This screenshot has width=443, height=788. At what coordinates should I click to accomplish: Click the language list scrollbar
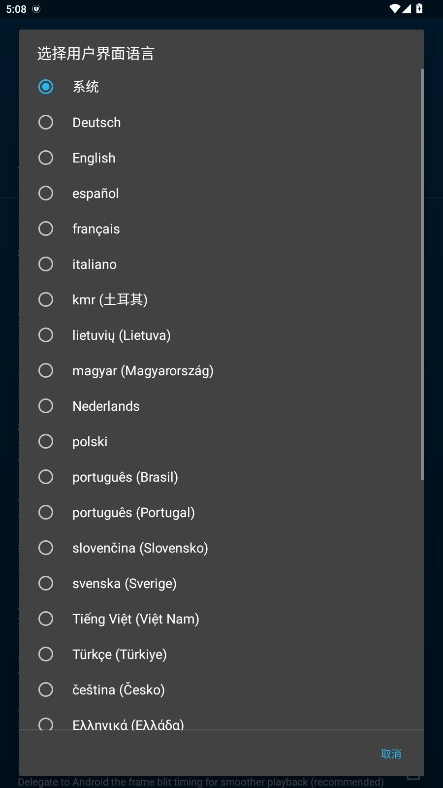click(x=422, y=274)
